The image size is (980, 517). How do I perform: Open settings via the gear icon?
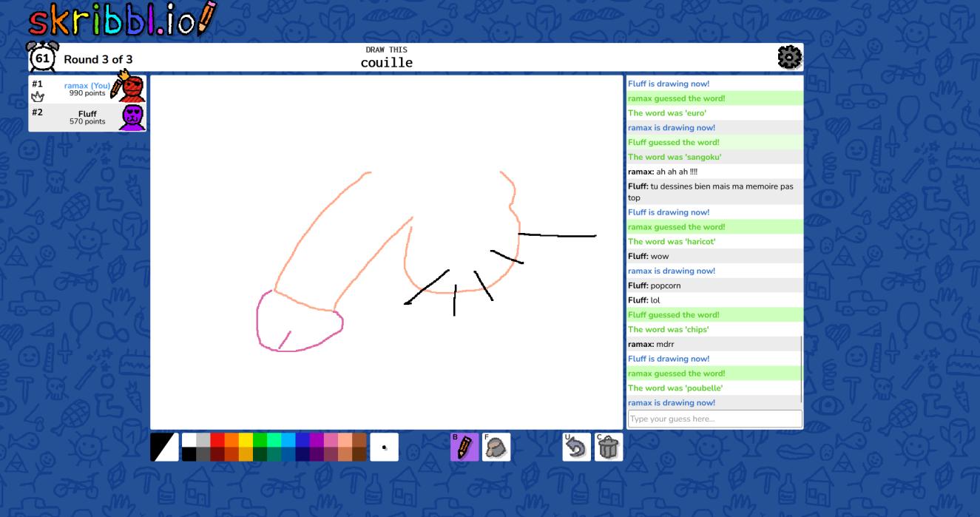(x=789, y=57)
